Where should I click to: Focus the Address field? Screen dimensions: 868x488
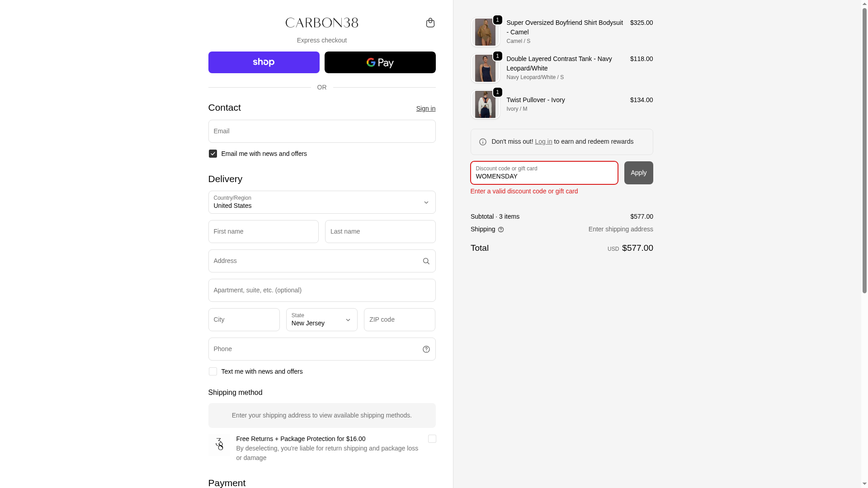point(322,261)
